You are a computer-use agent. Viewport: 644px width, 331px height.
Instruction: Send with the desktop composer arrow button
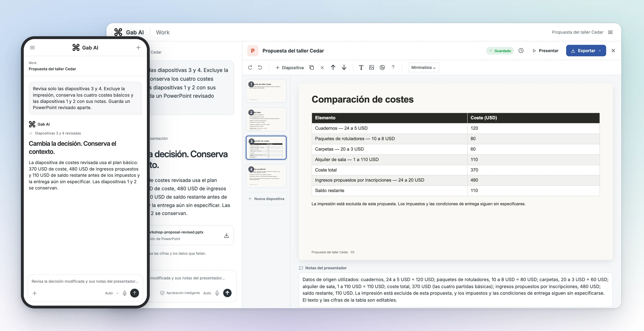(x=227, y=293)
